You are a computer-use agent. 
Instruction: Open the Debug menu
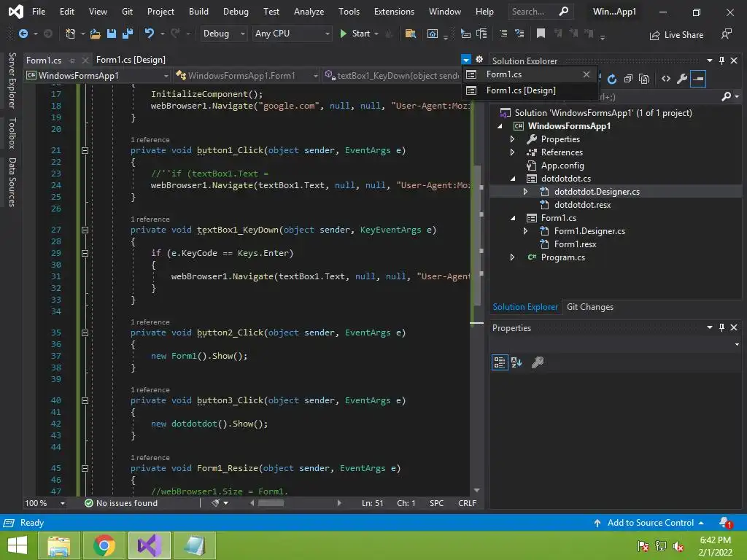point(236,12)
